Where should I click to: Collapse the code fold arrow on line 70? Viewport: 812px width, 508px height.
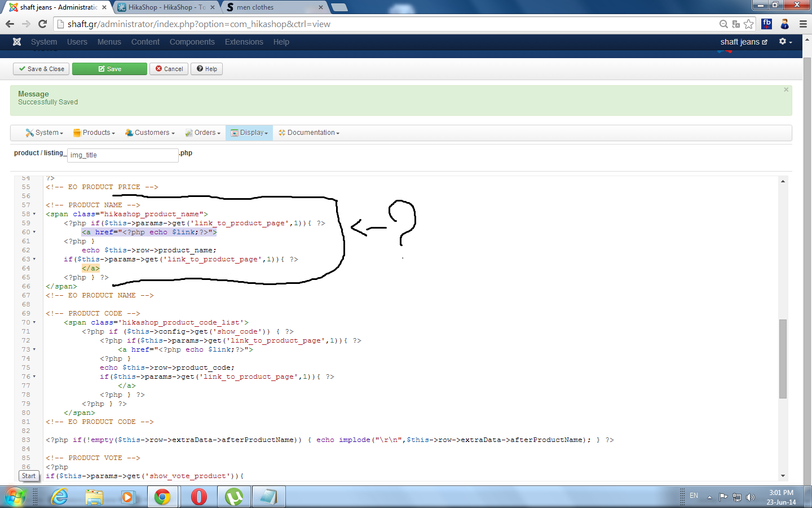click(x=34, y=323)
